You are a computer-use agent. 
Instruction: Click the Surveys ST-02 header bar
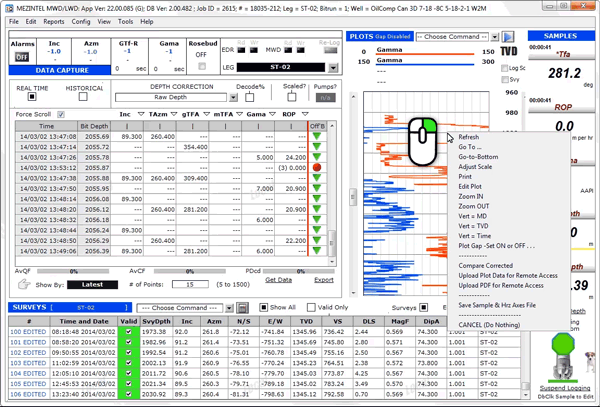tap(70, 307)
